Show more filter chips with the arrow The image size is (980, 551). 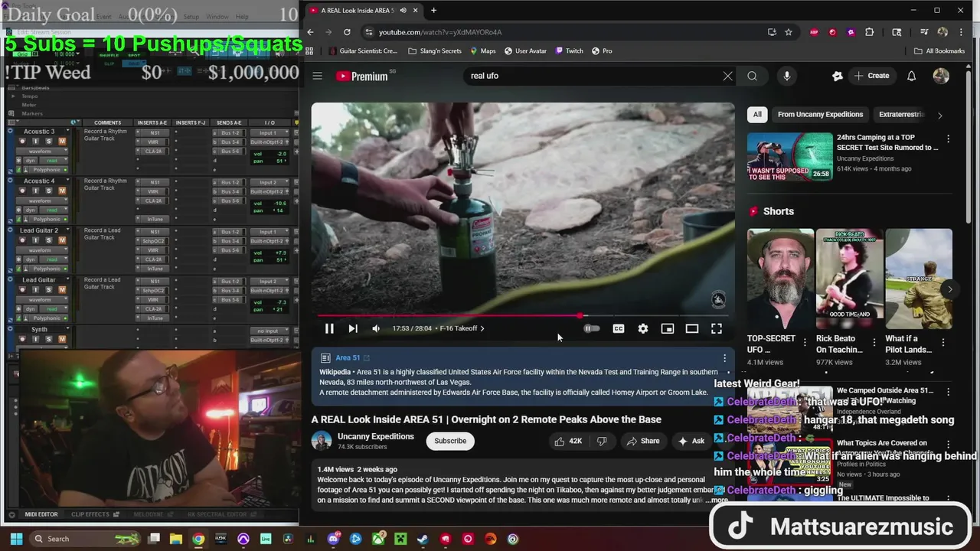[x=940, y=115]
